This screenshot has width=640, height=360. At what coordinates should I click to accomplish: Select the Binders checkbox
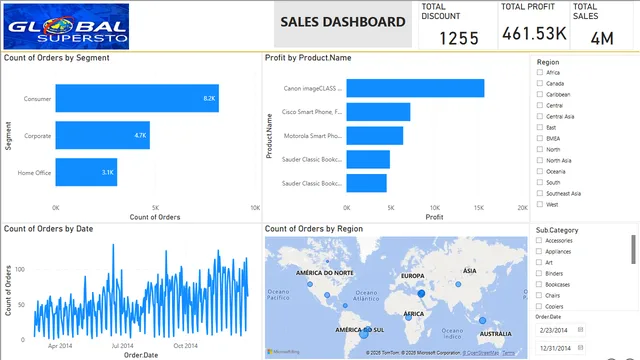(539, 273)
